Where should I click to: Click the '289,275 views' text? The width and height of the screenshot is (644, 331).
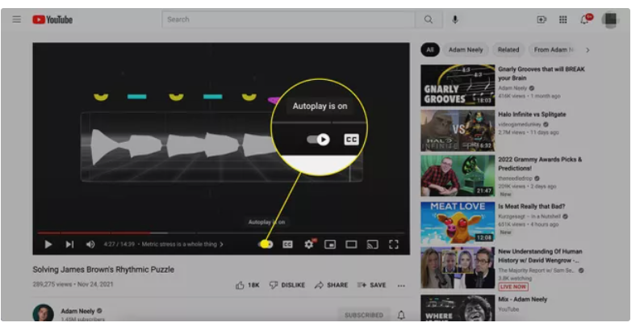pyautogui.click(x=52, y=284)
